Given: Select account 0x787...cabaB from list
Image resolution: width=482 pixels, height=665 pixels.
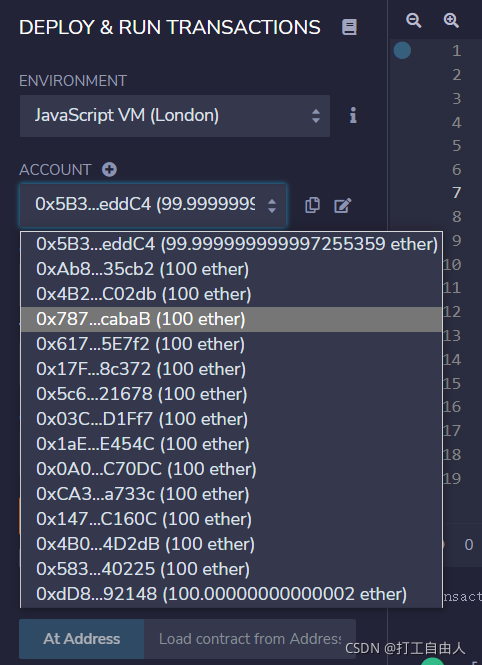Looking at the screenshot, I should (x=231, y=319).
